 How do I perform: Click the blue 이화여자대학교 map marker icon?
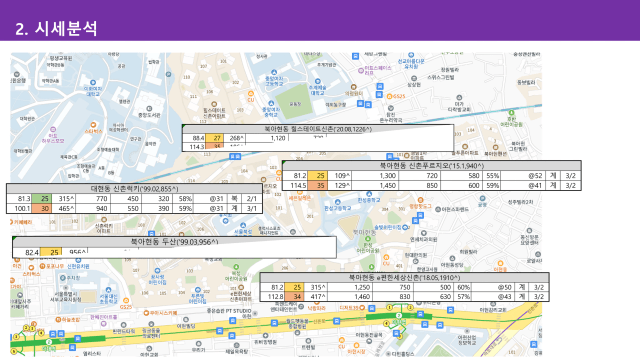(x=93, y=82)
